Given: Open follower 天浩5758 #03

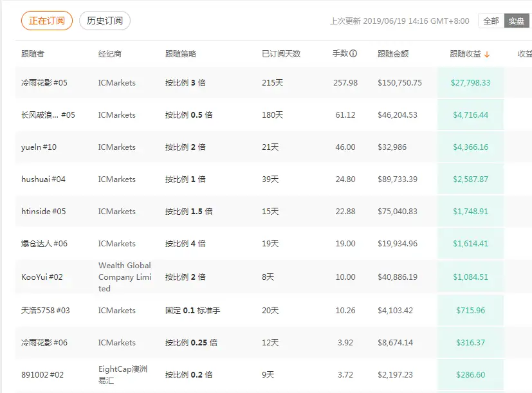Looking at the screenshot, I should coord(46,311).
